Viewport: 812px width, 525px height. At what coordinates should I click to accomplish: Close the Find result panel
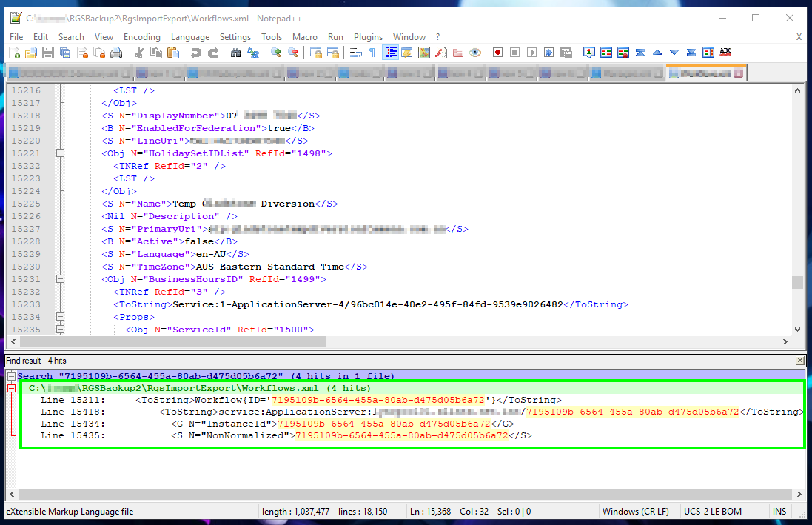click(800, 361)
